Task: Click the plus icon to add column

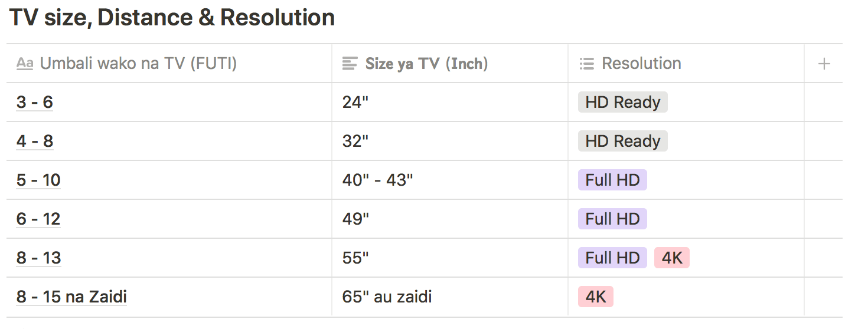Action: click(824, 64)
